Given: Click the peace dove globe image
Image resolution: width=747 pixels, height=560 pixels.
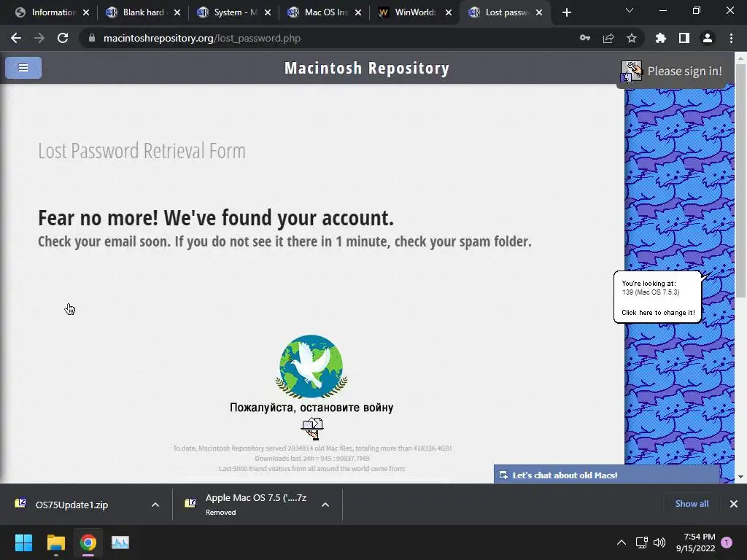Looking at the screenshot, I should pyautogui.click(x=311, y=367).
